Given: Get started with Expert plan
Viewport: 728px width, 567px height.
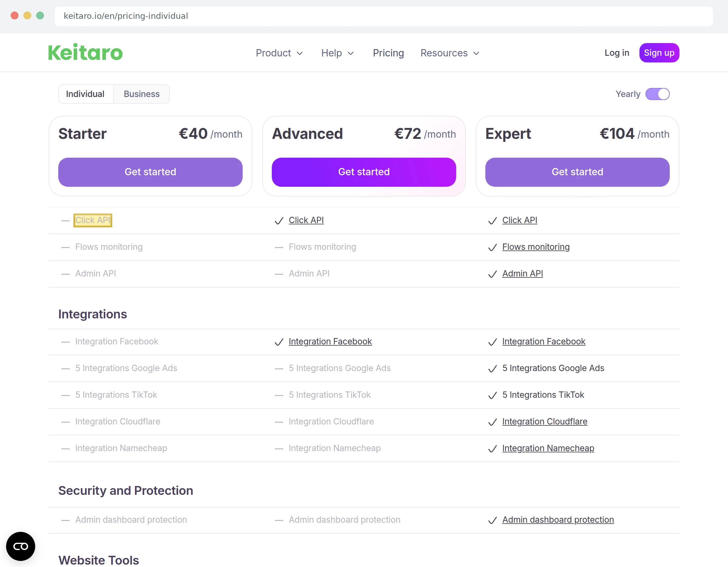Looking at the screenshot, I should [x=577, y=172].
